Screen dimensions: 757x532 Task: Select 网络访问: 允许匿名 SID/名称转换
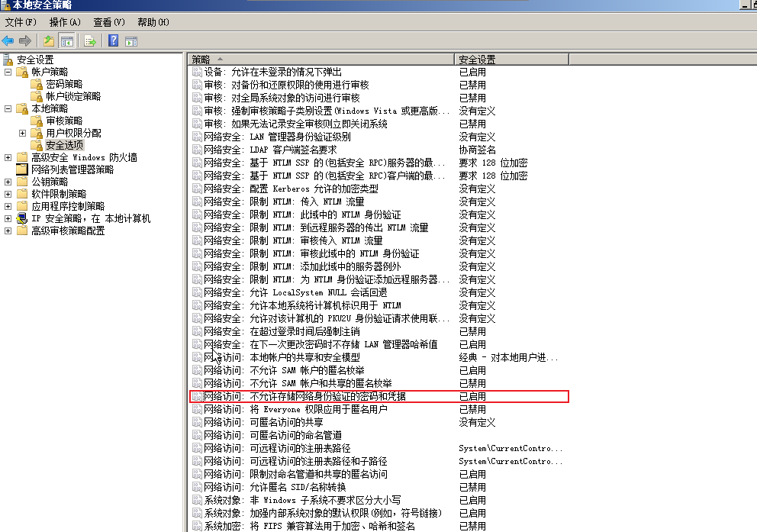(x=275, y=487)
